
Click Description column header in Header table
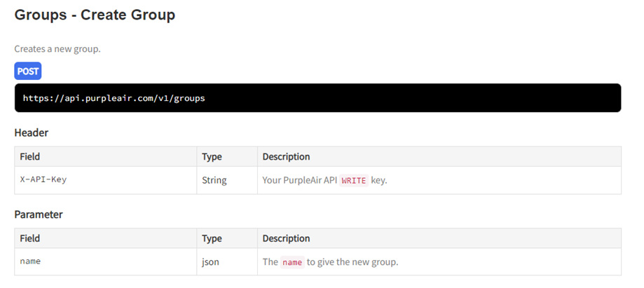click(x=286, y=156)
